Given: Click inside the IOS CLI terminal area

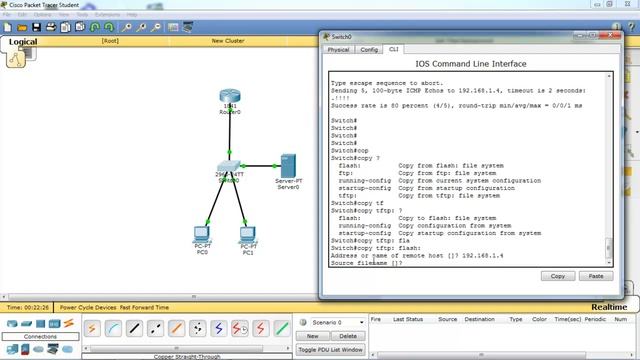Looking at the screenshot, I should tap(468, 169).
